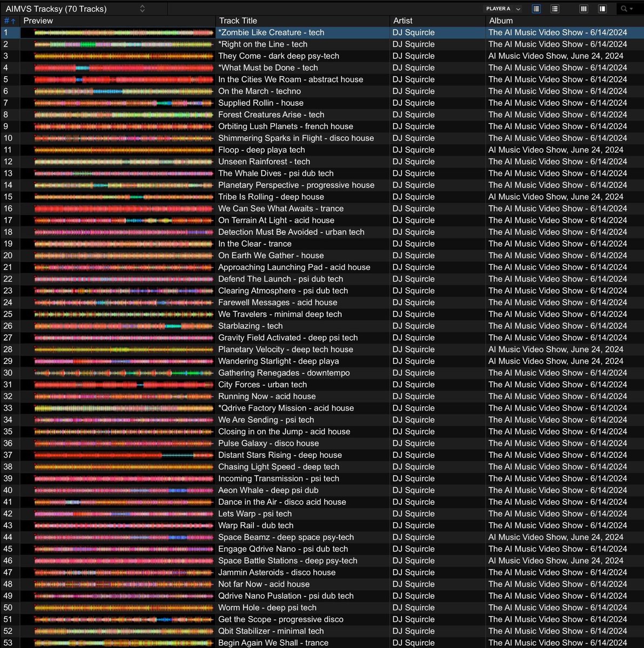Select "*Qdrive Factory Mission - acid house"

click(286, 408)
